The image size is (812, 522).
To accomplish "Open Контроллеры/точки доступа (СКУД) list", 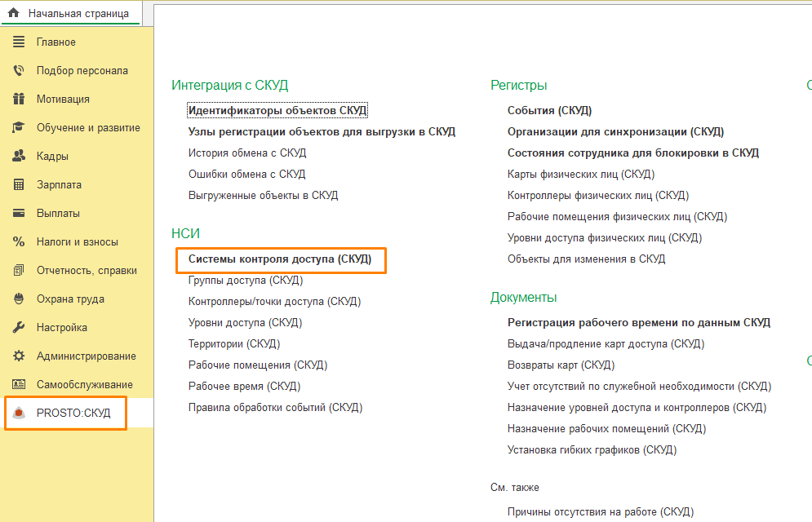I will tap(274, 301).
